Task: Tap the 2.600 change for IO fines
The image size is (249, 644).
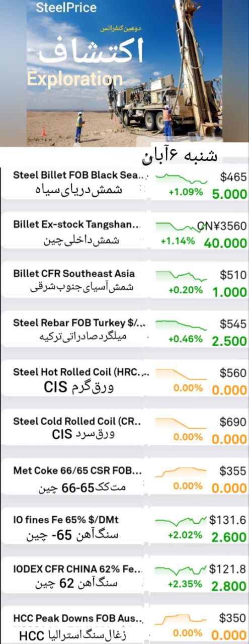Action: tap(229, 537)
